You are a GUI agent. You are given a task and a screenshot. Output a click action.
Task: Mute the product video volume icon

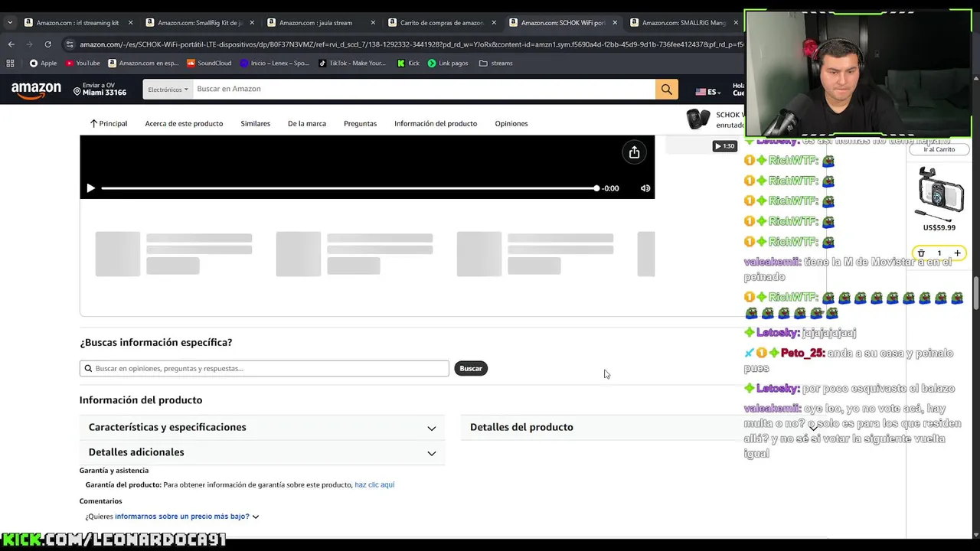tap(645, 188)
